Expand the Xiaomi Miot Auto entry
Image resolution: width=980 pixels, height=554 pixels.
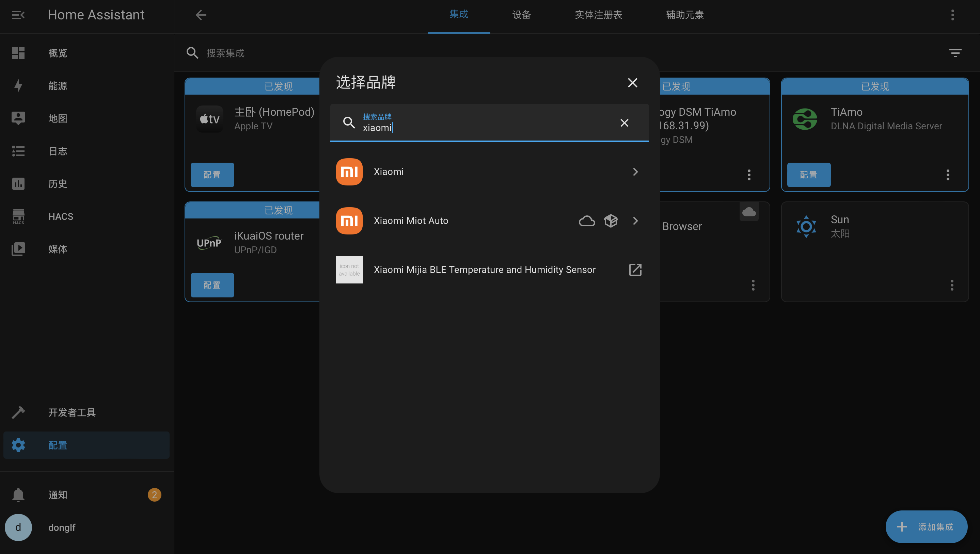pos(635,221)
